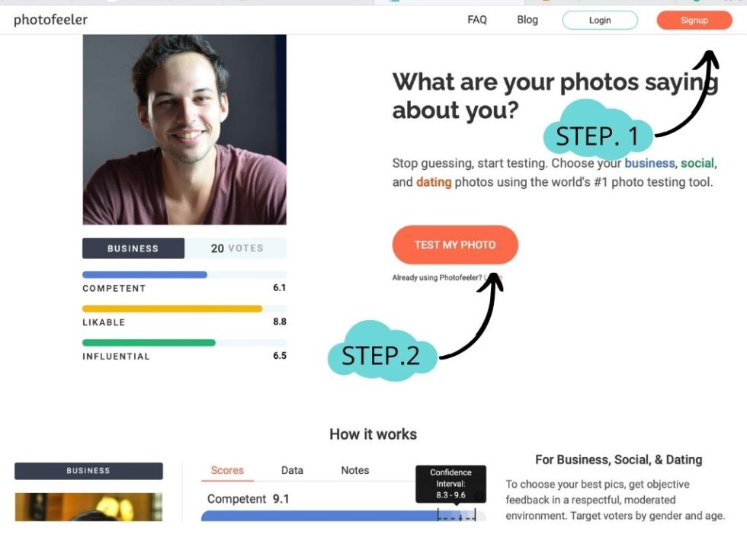
Task: Click the BUSINESS label in How it works section
Action: (x=88, y=471)
